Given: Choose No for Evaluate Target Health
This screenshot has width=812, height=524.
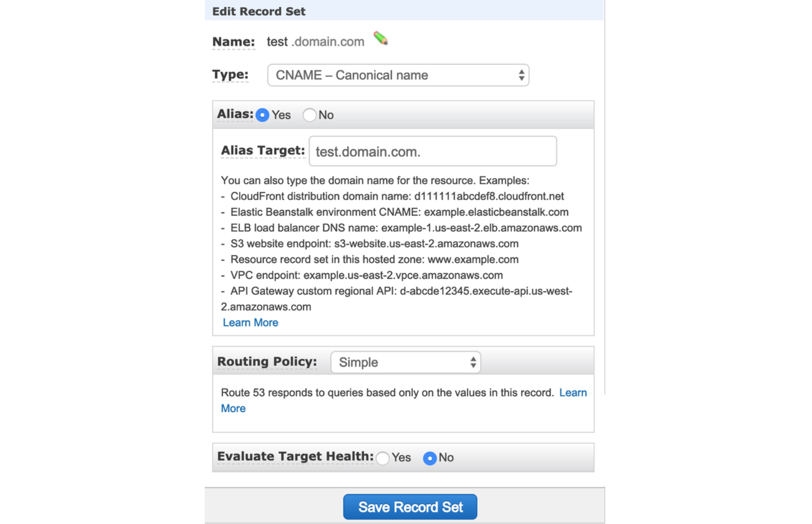Looking at the screenshot, I should click(430, 458).
